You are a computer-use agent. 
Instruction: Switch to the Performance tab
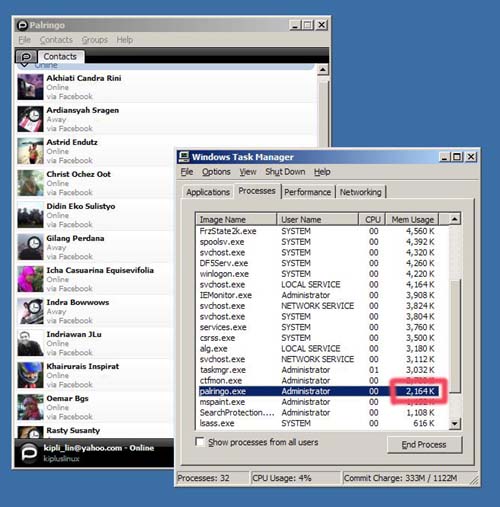(308, 192)
